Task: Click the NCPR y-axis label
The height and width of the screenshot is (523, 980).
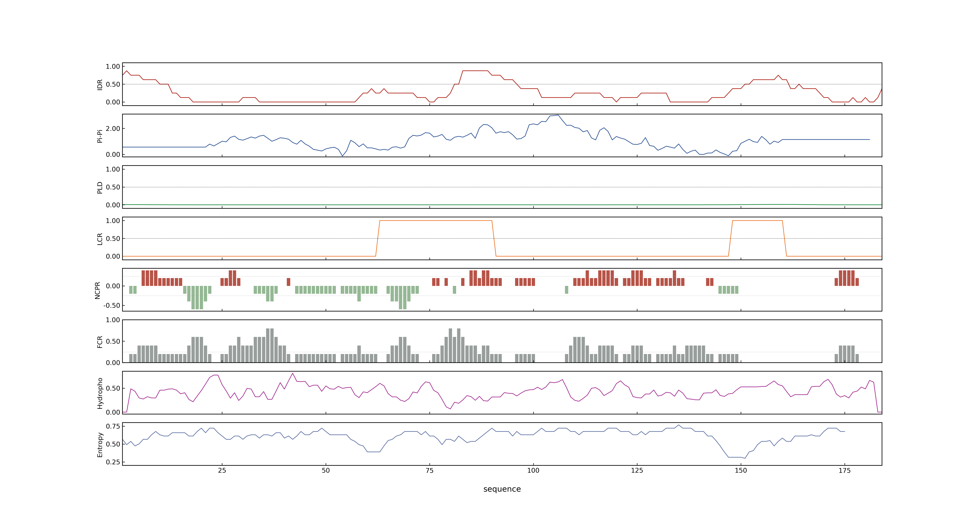Action: click(97, 290)
